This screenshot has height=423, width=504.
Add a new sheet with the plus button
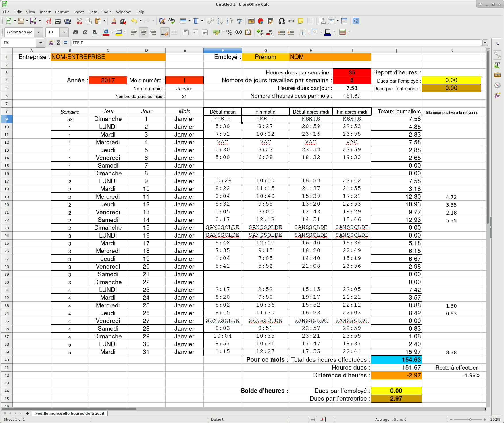coord(28,413)
